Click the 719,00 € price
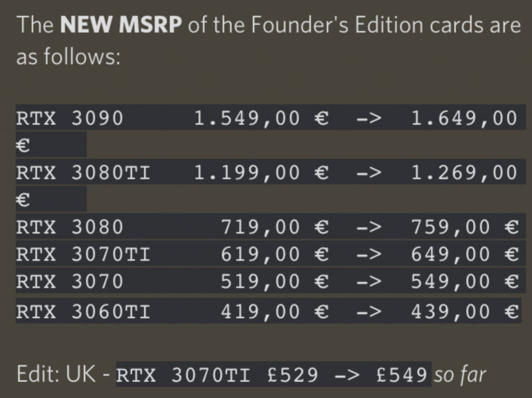Screen dimensions: 532x398 click(x=275, y=227)
